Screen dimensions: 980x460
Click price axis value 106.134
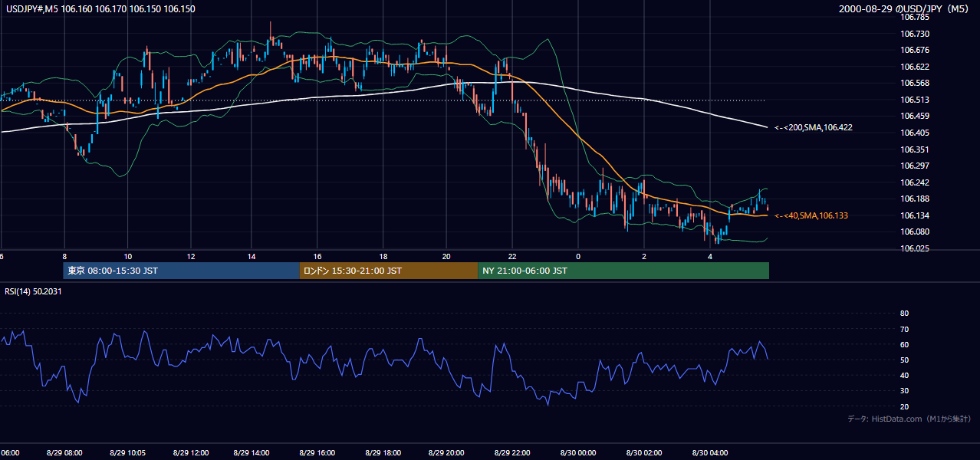tap(915, 215)
